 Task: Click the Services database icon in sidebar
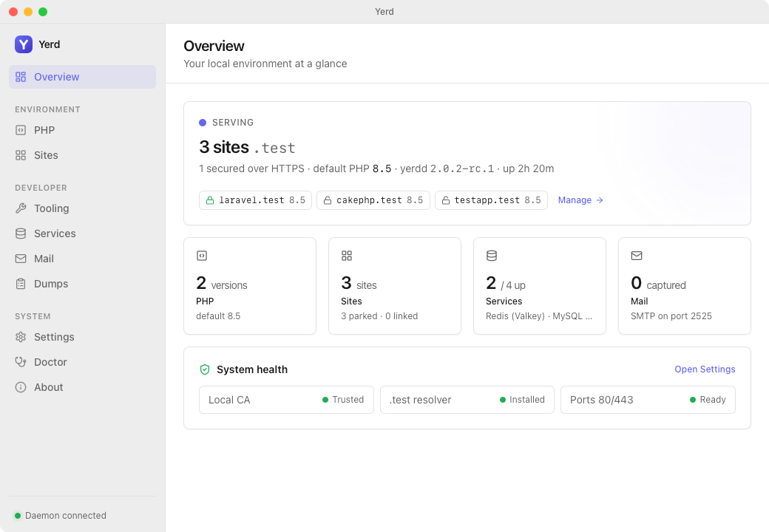(x=21, y=233)
